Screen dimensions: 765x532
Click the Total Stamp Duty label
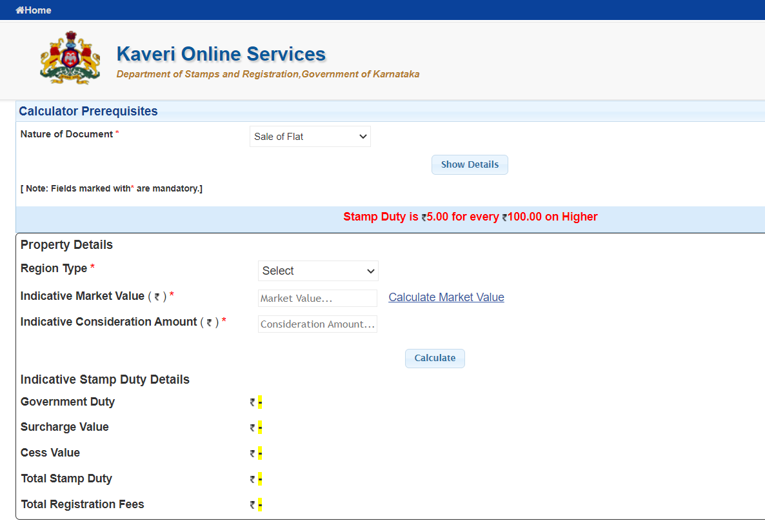pos(66,479)
